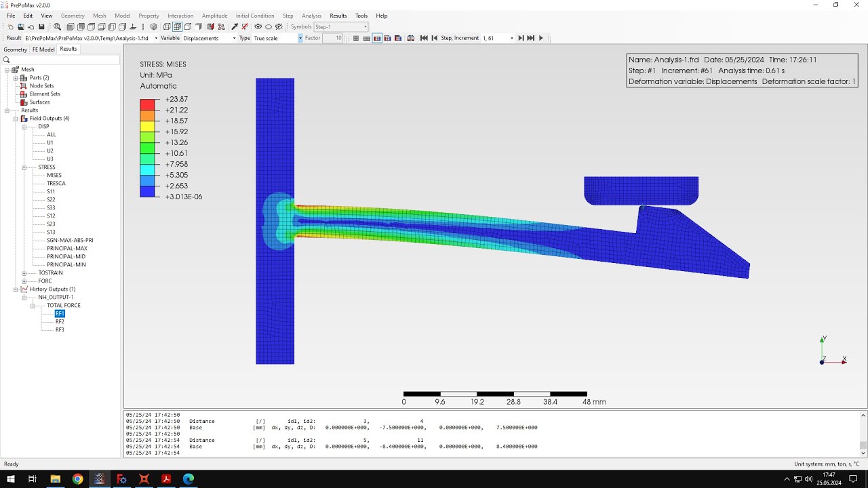Expand the TOSTRAIN tree node
The width and height of the screenshot is (868, 488).
click(24, 272)
